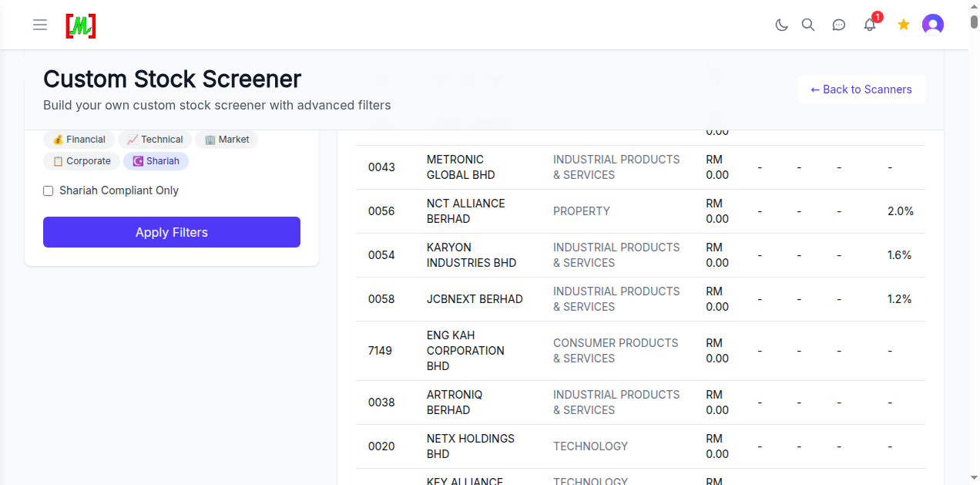Click the 1.2% value cell
Viewport: 980px width, 485px height.
899,299
